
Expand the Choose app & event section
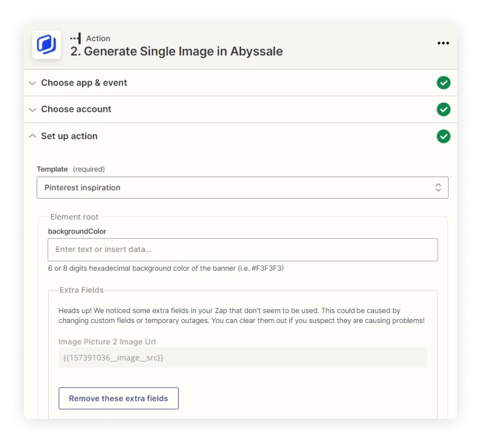pyautogui.click(x=33, y=83)
